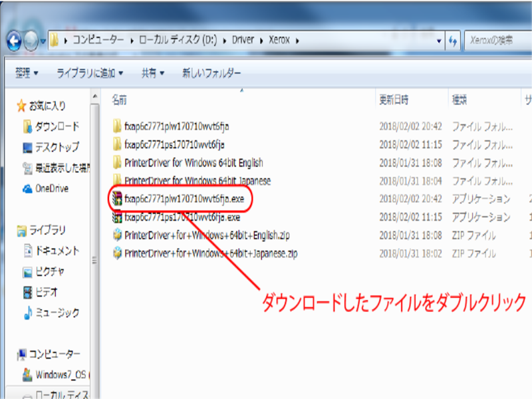This screenshot has width=532, height=399.
Task: Click the star icon beside お気に入り
Action: pos(21,106)
